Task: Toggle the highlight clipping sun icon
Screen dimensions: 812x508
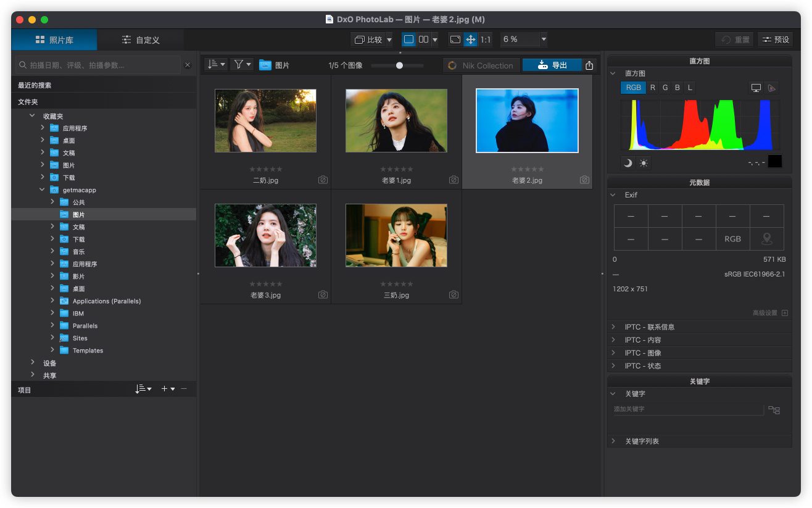Action: 644,163
